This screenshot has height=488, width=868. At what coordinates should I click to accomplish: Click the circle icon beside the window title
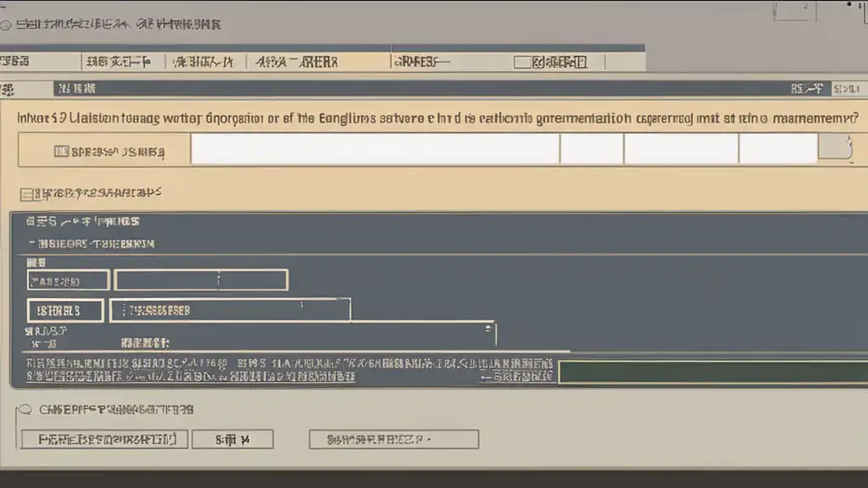coord(7,25)
